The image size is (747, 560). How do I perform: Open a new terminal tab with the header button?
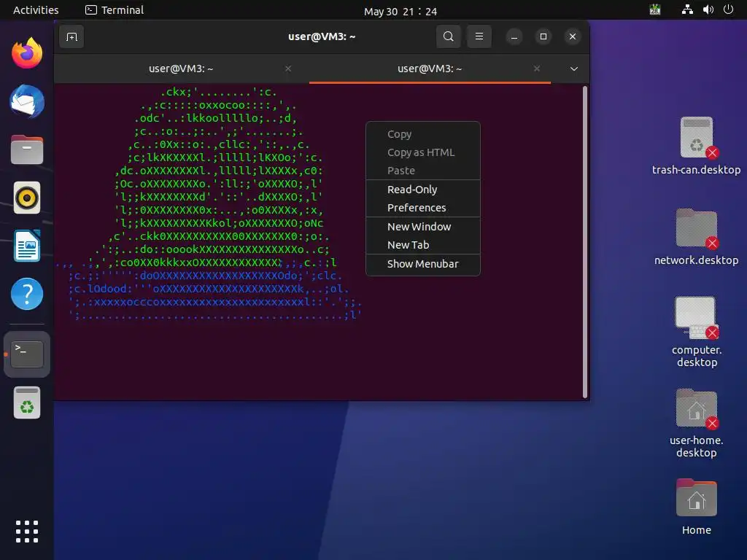coord(71,36)
